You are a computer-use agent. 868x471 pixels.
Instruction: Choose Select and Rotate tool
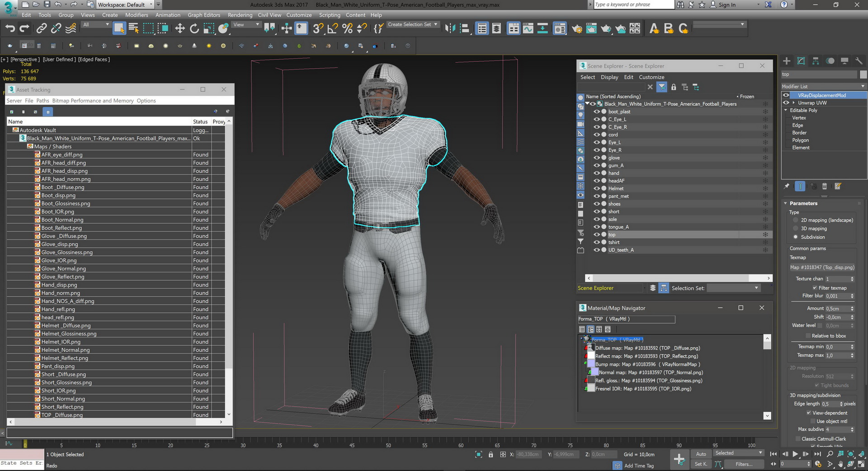(x=194, y=28)
